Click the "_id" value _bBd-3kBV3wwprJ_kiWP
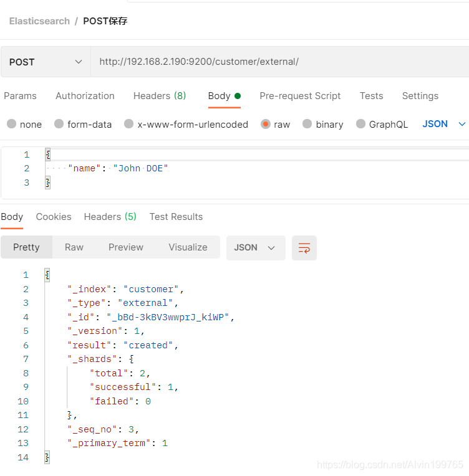This screenshot has width=469, height=476. coord(168,317)
